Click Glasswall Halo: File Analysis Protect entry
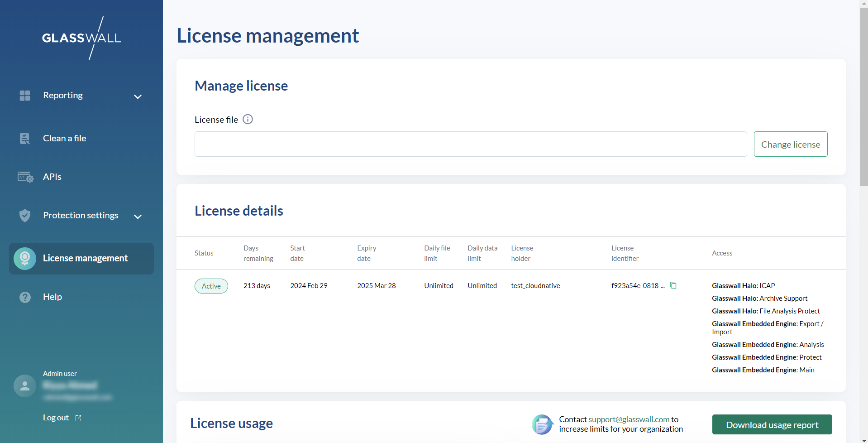 click(x=766, y=311)
